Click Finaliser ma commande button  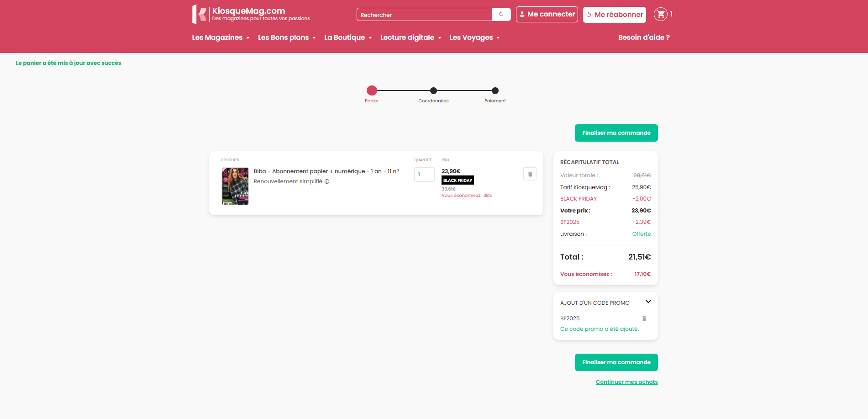616,133
